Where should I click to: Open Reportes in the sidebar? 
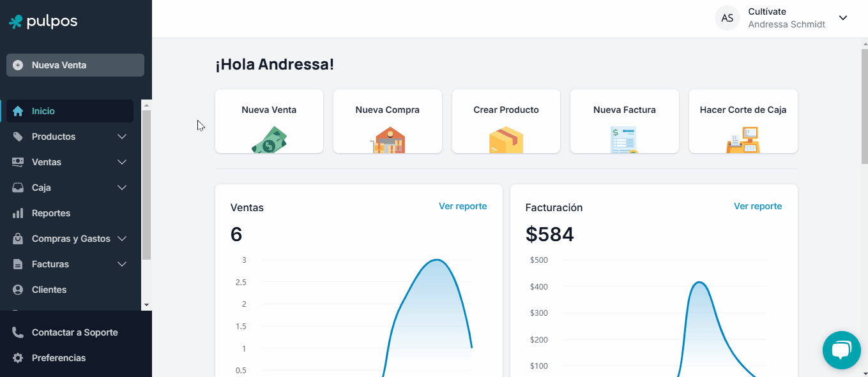point(70,213)
